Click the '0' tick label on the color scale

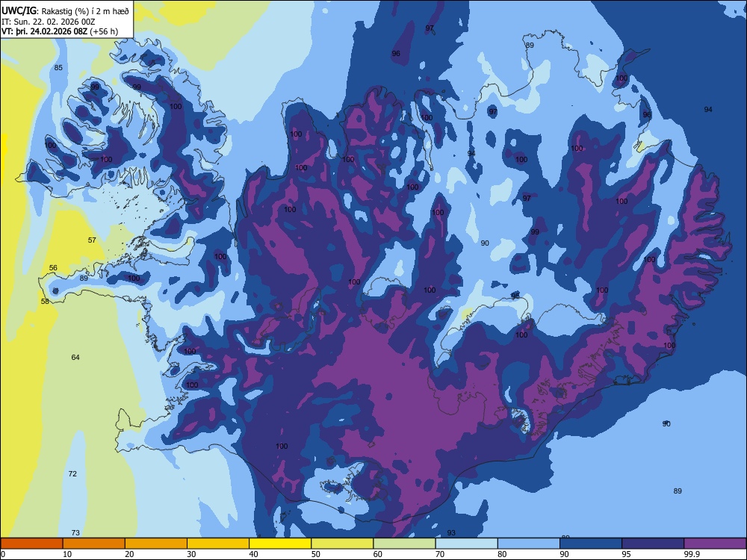[3, 554]
